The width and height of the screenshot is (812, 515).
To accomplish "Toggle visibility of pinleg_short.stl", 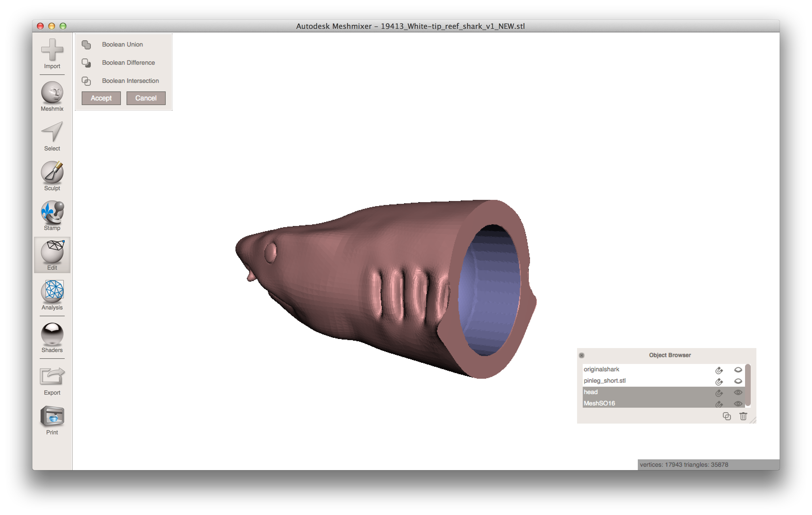I will tap(738, 381).
